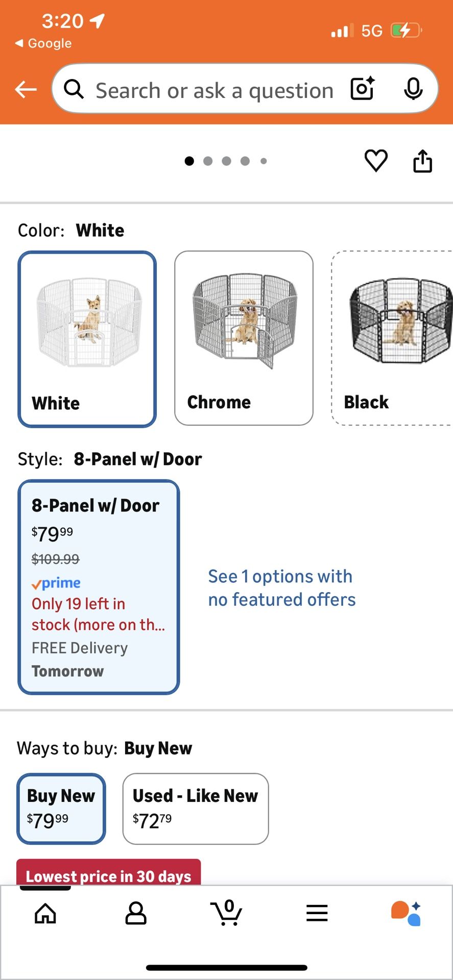Tap the magnifier in the search field
Viewport: 453px width, 980px height.
click(74, 89)
